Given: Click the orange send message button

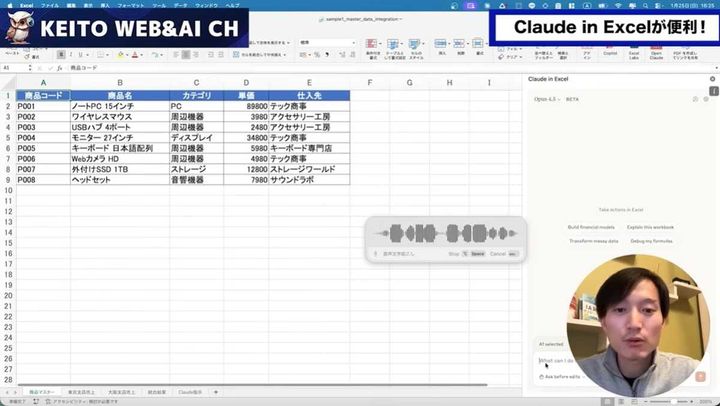Looking at the screenshot, I should pyautogui.click(x=700, y=377).
